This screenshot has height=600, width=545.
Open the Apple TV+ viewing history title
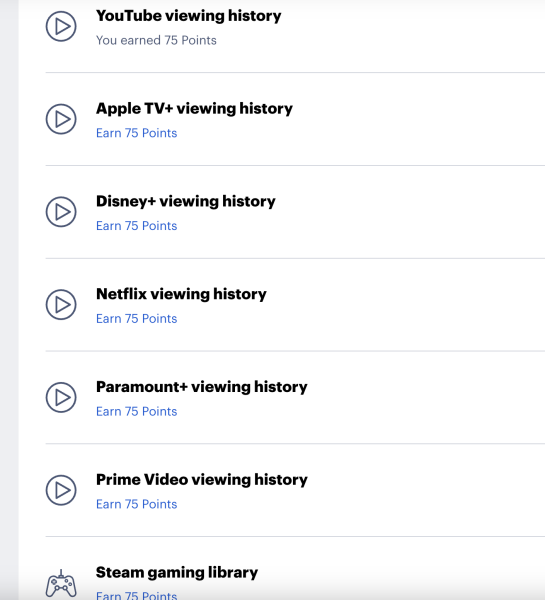click(x=194, y=109)
